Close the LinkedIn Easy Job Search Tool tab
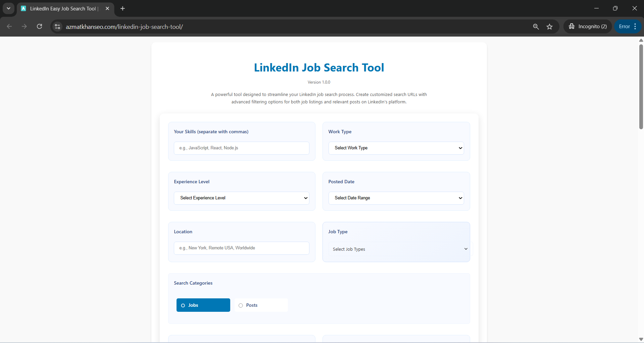Screen dimensions: 644x343 107,8
